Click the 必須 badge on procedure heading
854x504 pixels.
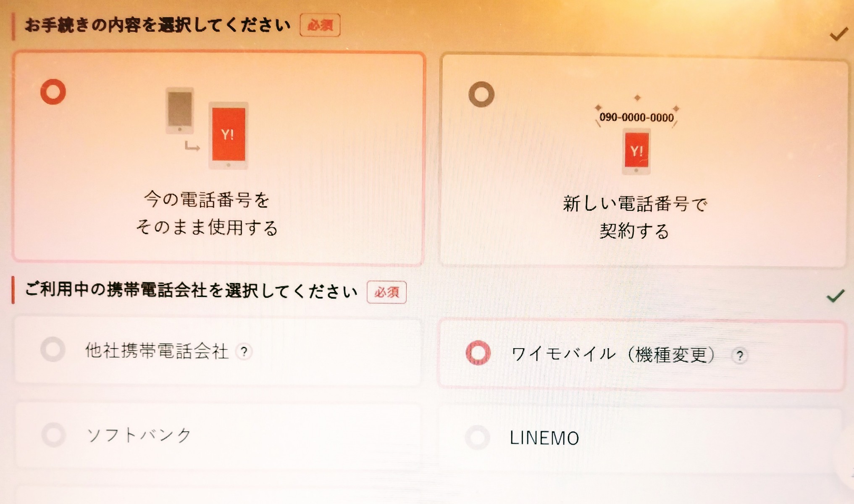tap(320, 25)
